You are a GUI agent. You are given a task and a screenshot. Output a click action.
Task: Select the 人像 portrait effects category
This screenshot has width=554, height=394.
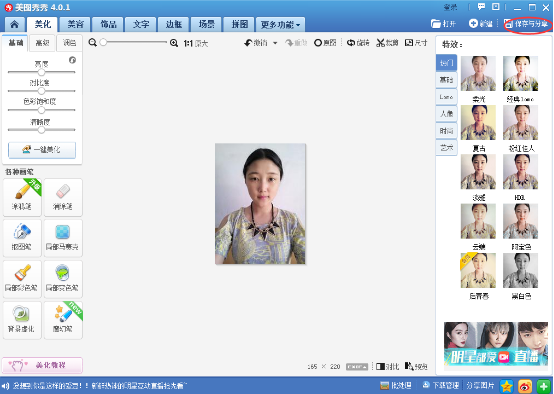pyautogui.click(x=446, y=113)
